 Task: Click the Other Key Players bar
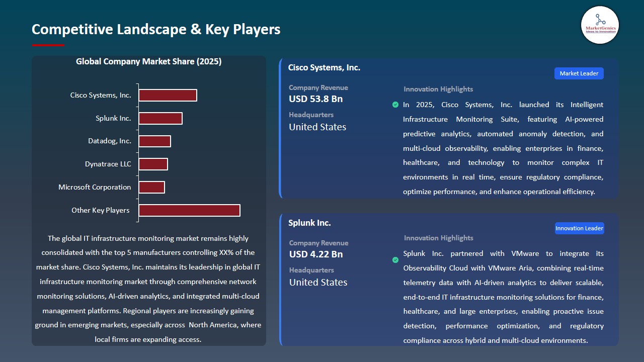189,210
